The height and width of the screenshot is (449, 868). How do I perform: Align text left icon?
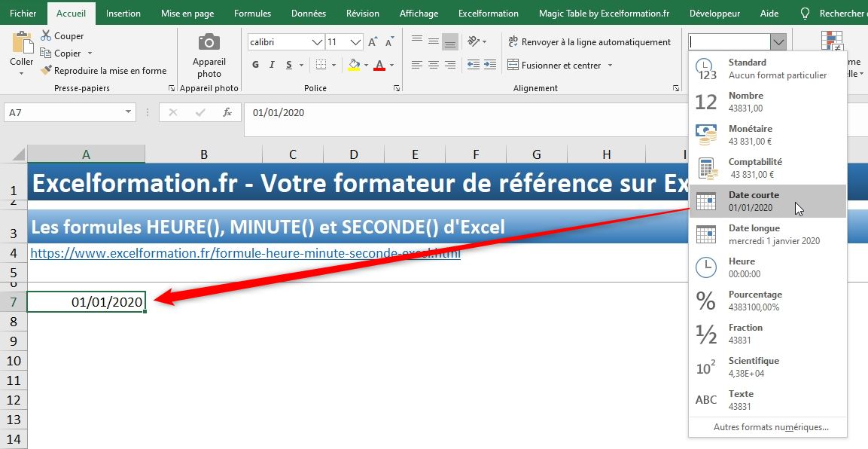[417, 65]
